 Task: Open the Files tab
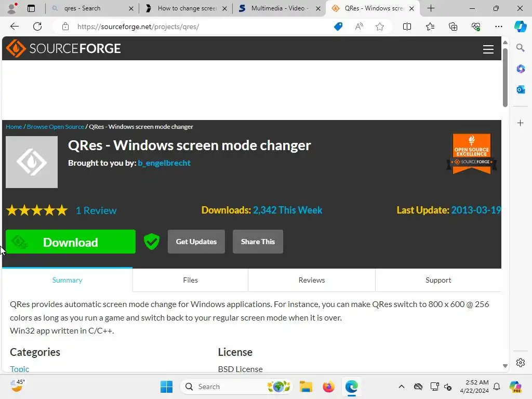coord(190,280)
